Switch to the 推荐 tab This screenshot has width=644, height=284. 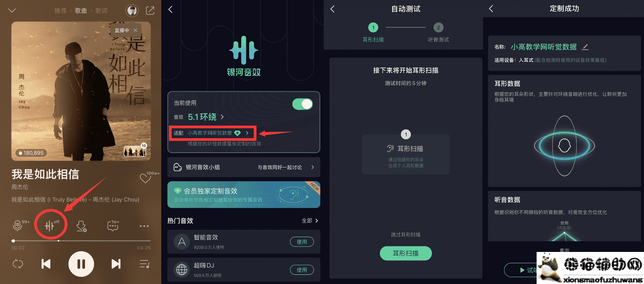pos(60,11)
